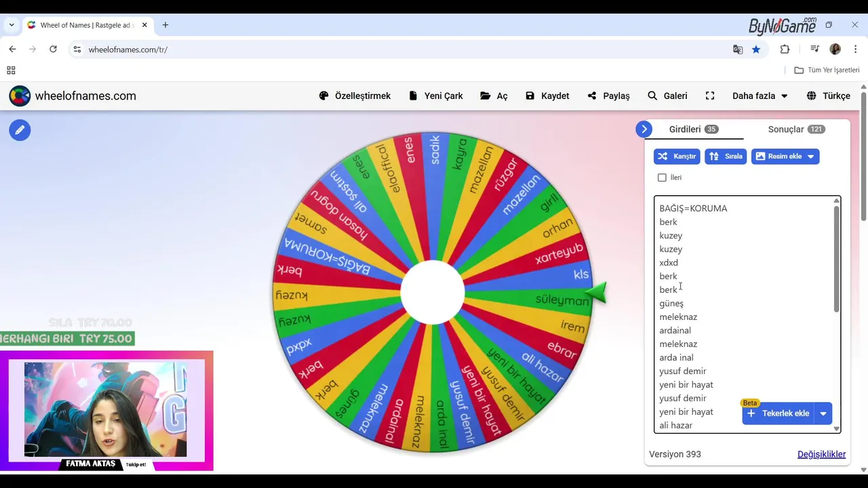This screenshot has height=488, width=868.
Task: Click the page vertical scrollbar
Action: pos(863,156)
